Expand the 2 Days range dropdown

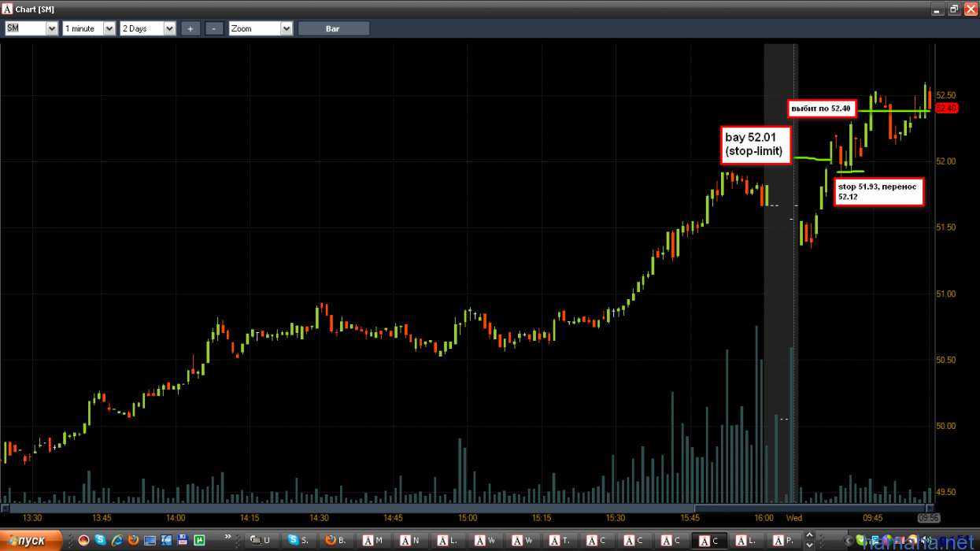point(169,28)
